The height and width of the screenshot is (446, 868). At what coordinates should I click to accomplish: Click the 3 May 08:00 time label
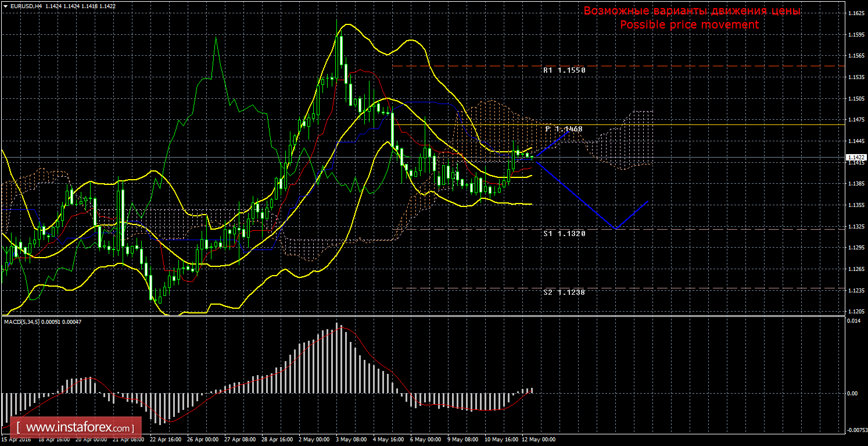[351, 440]
